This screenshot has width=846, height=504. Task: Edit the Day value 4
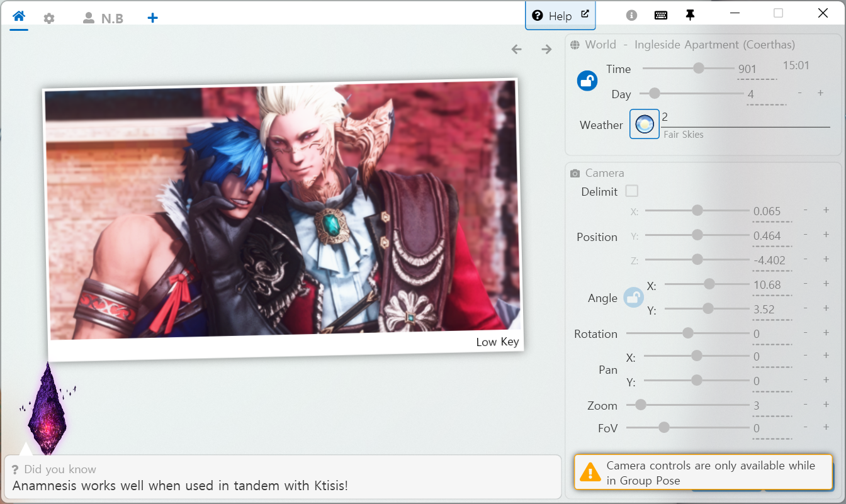click(766, 94)
